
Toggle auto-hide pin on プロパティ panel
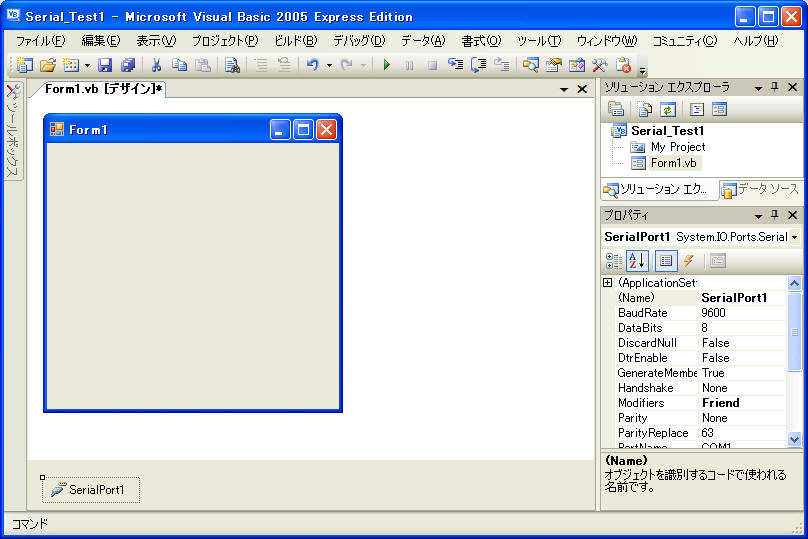pyautogui.click(x=775, y=215)
